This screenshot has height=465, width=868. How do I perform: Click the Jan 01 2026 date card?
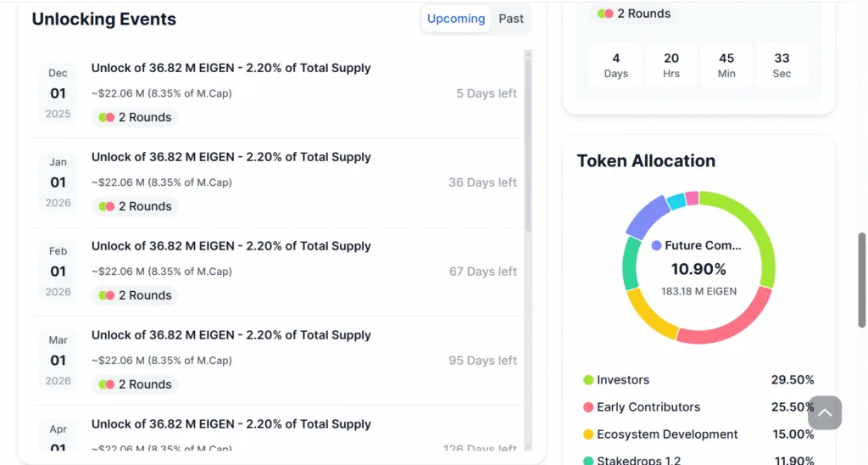[58, 182]
